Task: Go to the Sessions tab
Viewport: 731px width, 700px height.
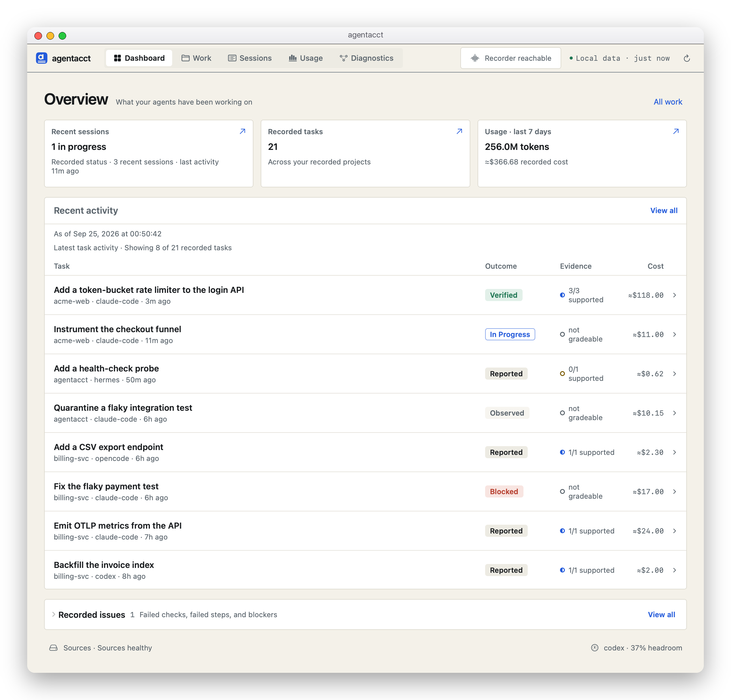Action: click(x=250, y=58)
